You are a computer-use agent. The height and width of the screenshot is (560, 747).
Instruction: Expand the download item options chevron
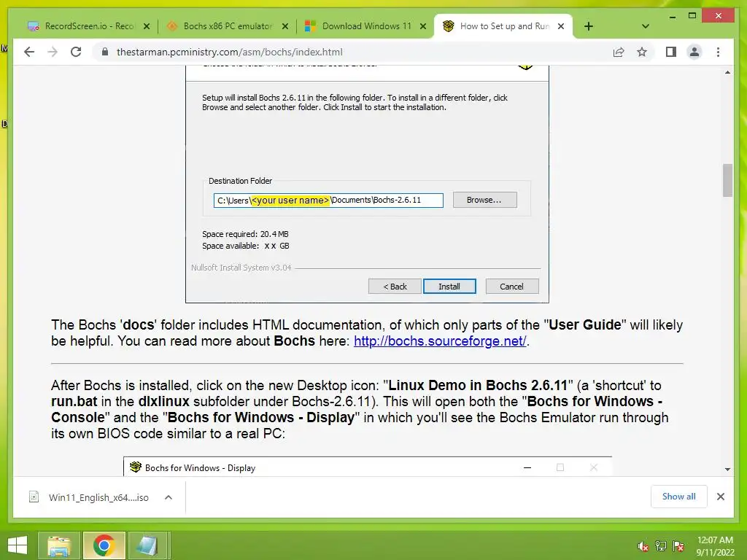[x=169, y=497]
